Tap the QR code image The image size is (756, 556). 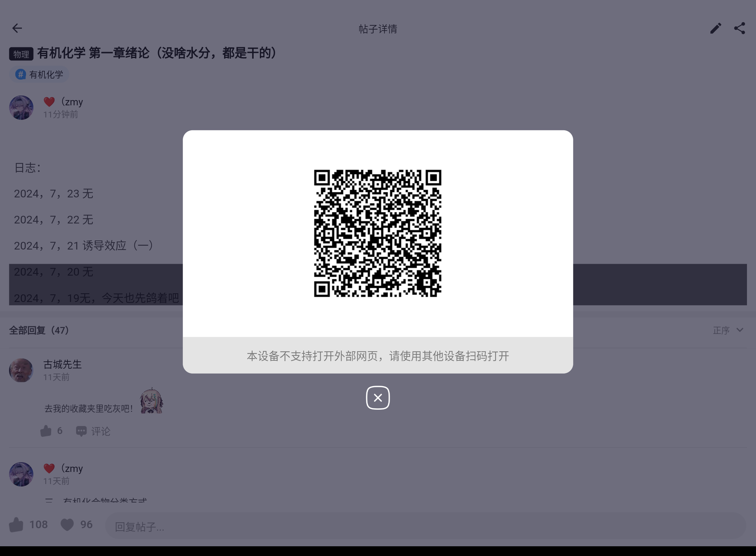(378, 233)
